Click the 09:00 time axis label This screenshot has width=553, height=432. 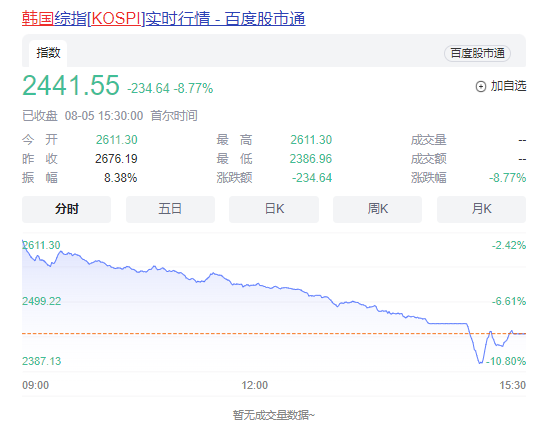click(35, 385)
